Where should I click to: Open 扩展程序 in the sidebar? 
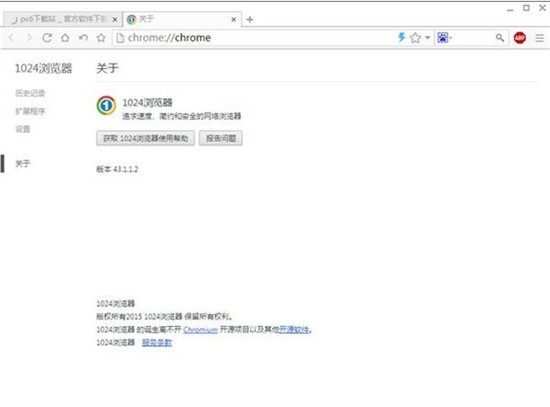pos(30,111)
